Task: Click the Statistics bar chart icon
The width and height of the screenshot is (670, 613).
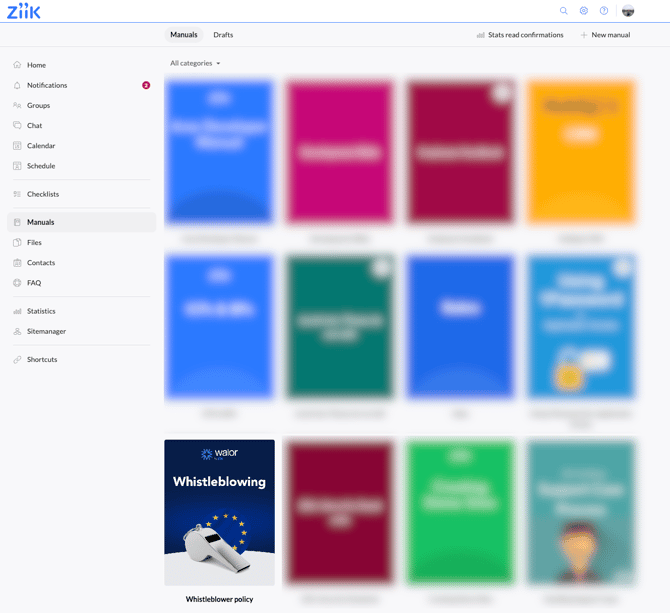Action: pos(17,311)
